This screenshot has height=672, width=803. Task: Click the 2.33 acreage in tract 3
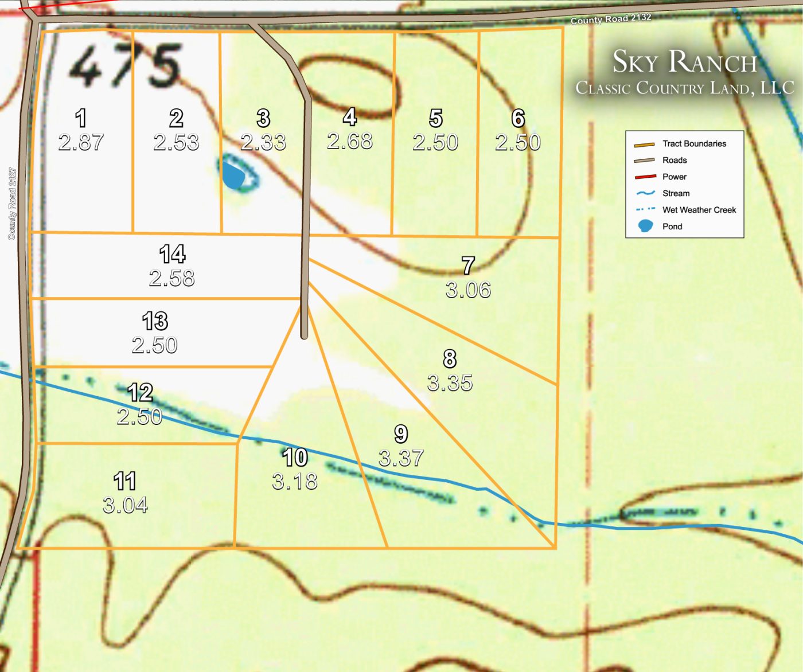(x=263, y=142)
